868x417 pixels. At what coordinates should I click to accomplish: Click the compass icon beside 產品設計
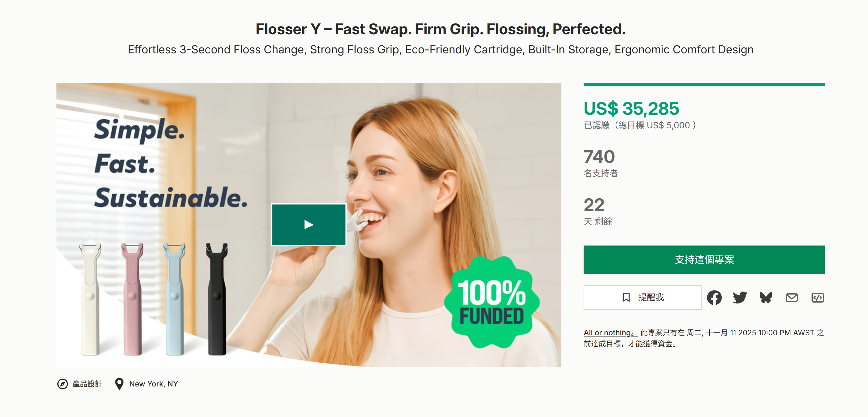click(x=62, y=384)
